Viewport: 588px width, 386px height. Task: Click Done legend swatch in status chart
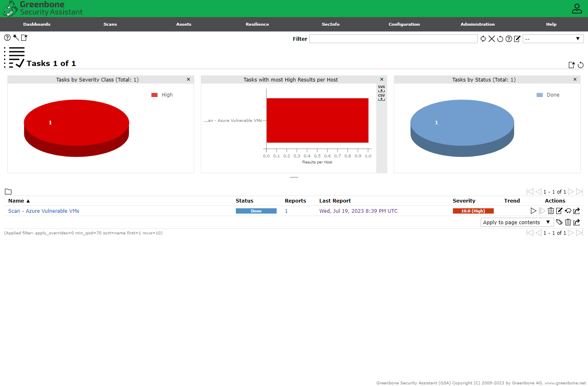539,95
